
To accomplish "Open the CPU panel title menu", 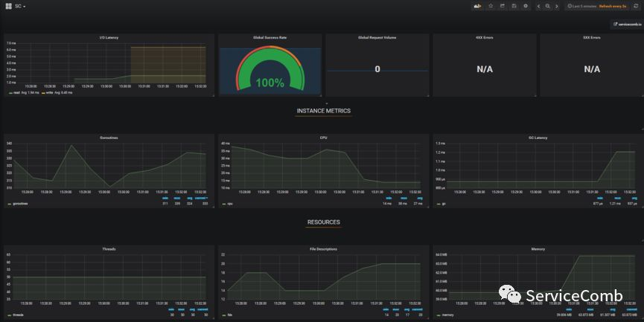I will click(324, 138).
